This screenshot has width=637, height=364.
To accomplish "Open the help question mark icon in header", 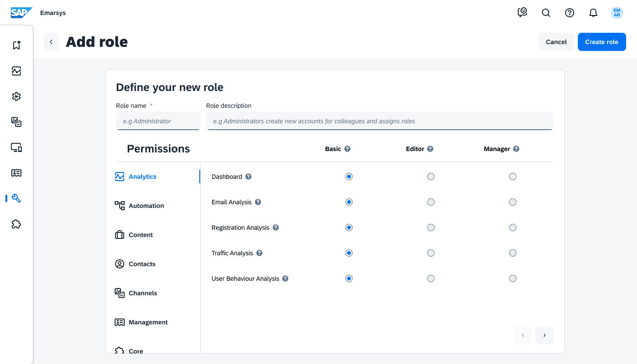I will [570, 13].
